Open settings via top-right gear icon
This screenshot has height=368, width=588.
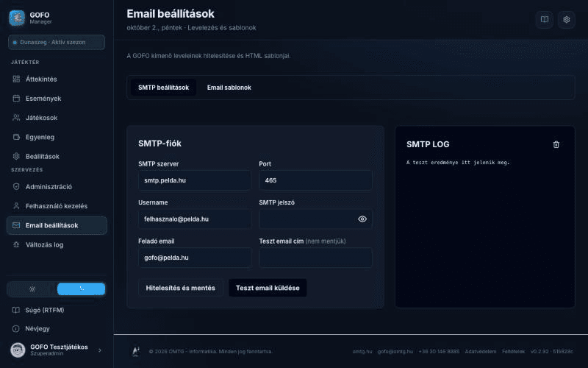click(x=566, y=19)
